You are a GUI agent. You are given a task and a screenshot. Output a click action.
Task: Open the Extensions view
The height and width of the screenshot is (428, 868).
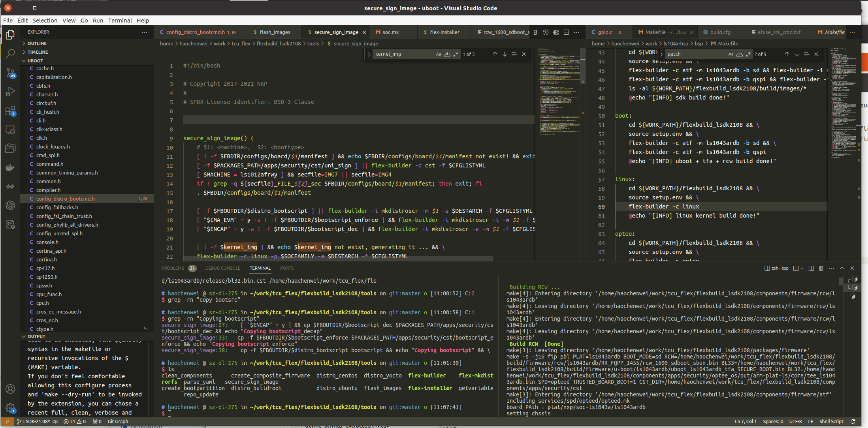(10, 111)
